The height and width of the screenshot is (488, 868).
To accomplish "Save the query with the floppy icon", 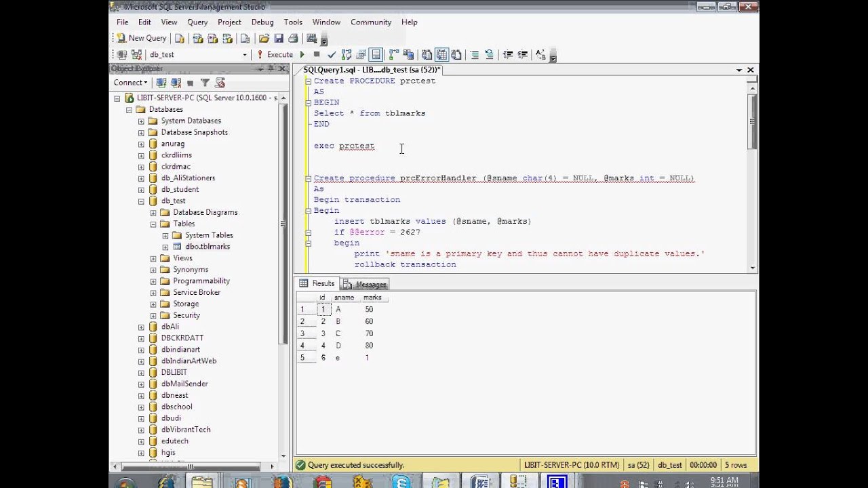I will pos(279,38).
